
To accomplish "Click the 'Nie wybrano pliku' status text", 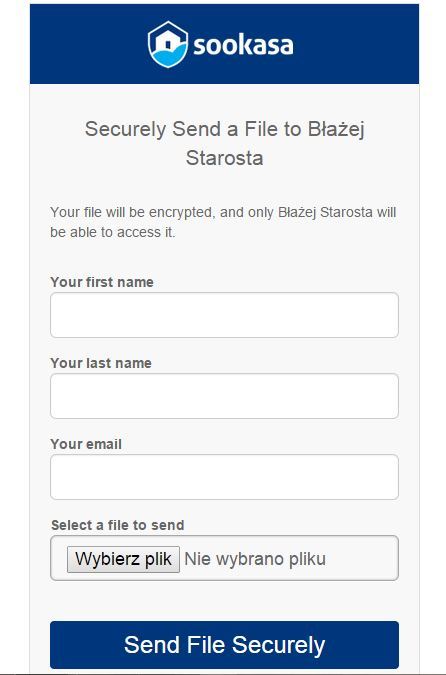I will pos(255,559).
